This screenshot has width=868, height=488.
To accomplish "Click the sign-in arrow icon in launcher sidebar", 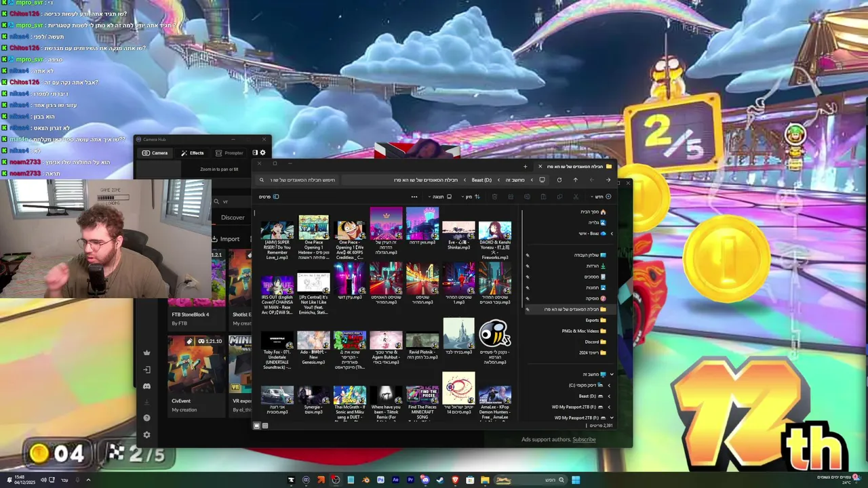I will tap(146, 369).
